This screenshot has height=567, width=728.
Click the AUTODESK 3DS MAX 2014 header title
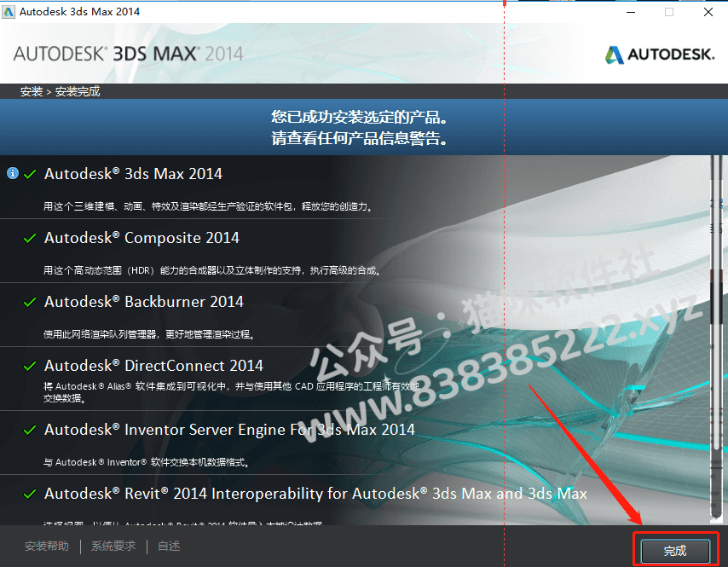point(128,54)
